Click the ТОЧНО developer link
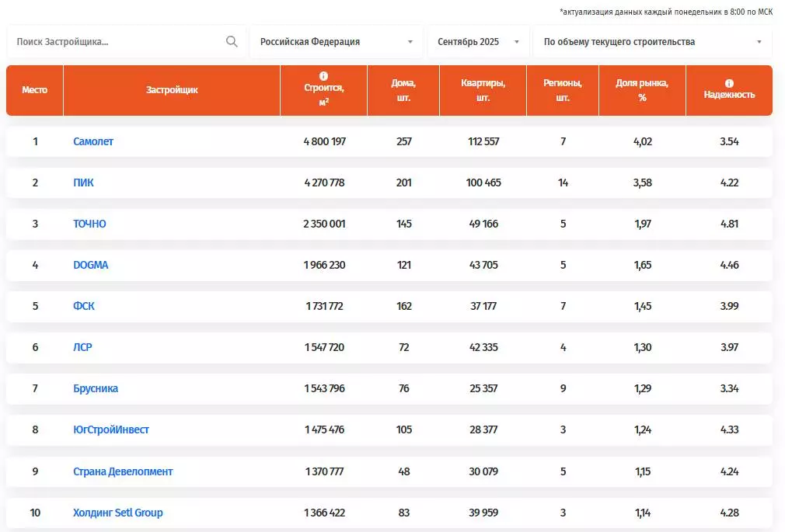 coord(89,224)
